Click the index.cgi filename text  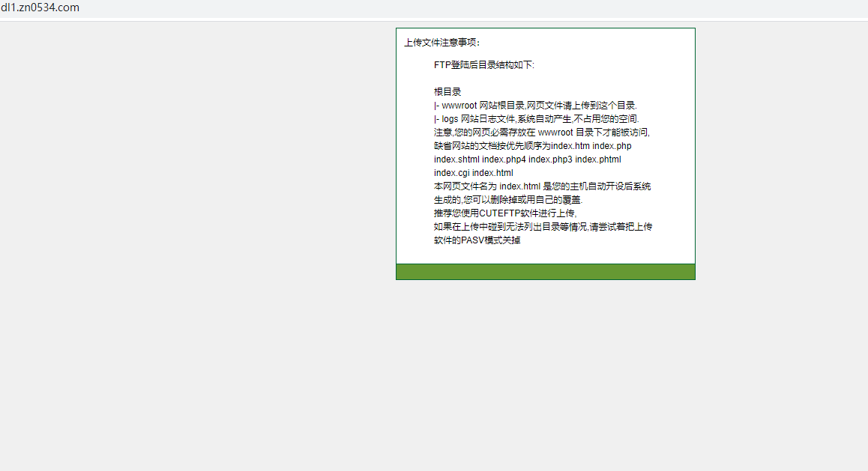(451, 173)
